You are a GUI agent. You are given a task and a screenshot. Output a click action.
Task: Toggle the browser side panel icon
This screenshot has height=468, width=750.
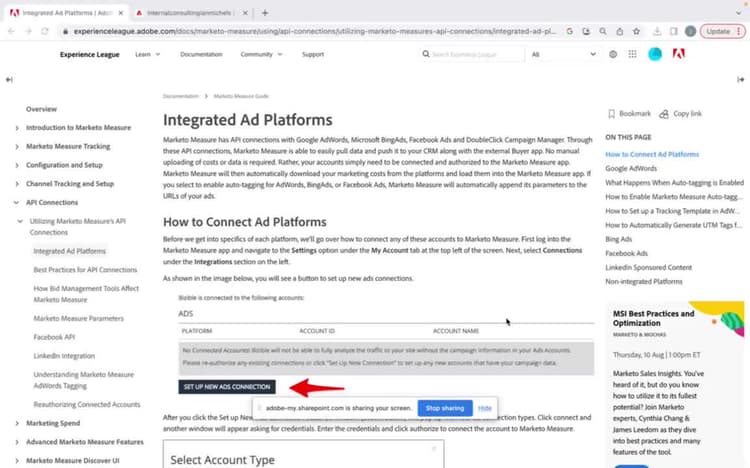pyautogui.click(x=673, y=31)
